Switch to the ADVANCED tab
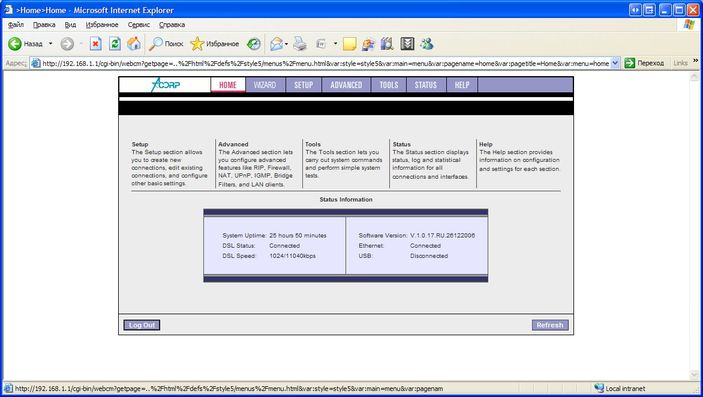 pos(346,85)
